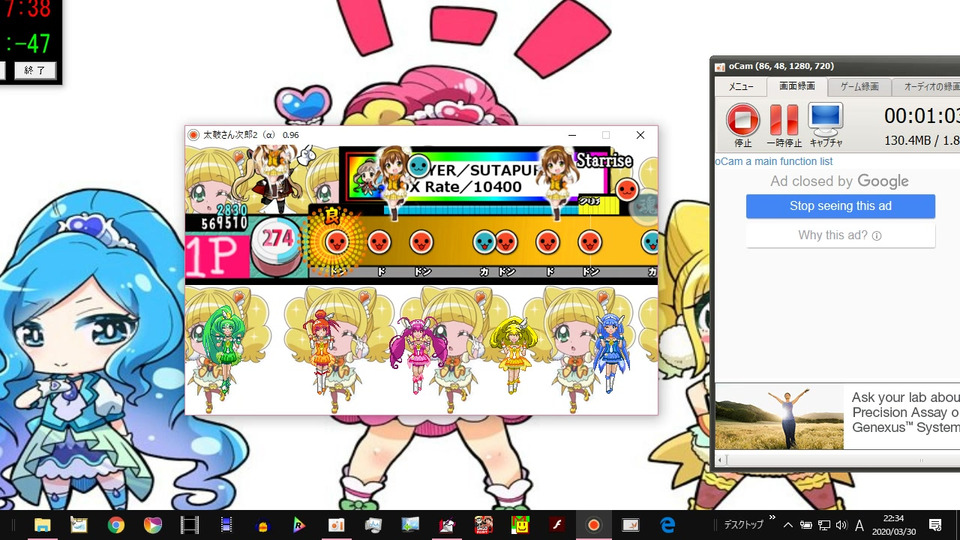
Task: Click the 終了 button in the timer widget
Action: (x=35, y=70)
